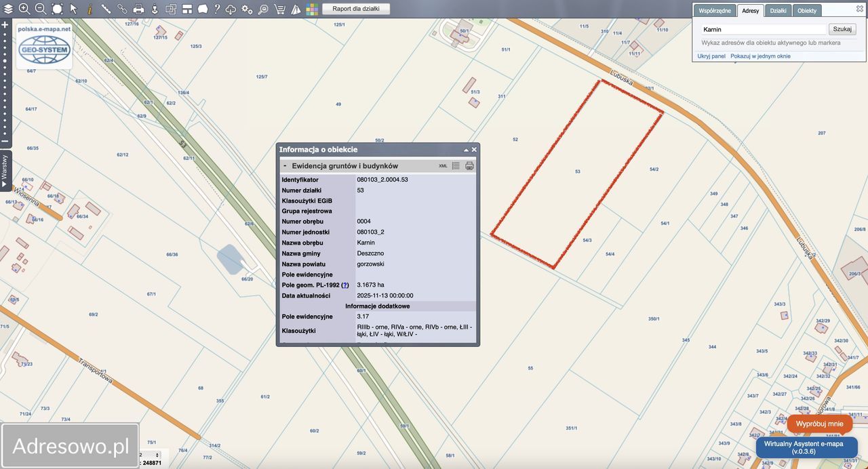The width and height of the screenshot is (868, 469).
Task: Open the shopping cart icon
Action: (x=279, y=9)
